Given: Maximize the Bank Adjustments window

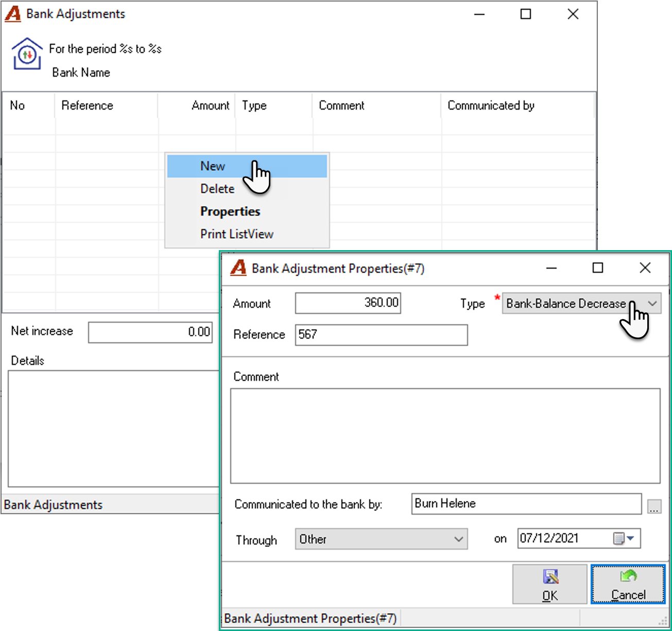Looking at the screenshot, I should pyautogui.click(x=526, y=14).
